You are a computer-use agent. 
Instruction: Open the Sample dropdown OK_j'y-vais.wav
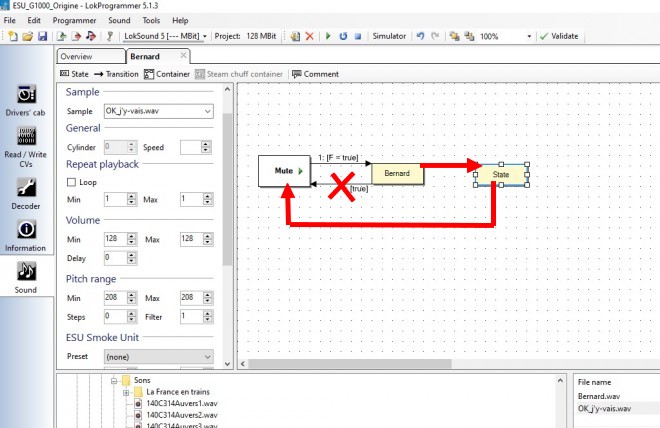point(159,111)
